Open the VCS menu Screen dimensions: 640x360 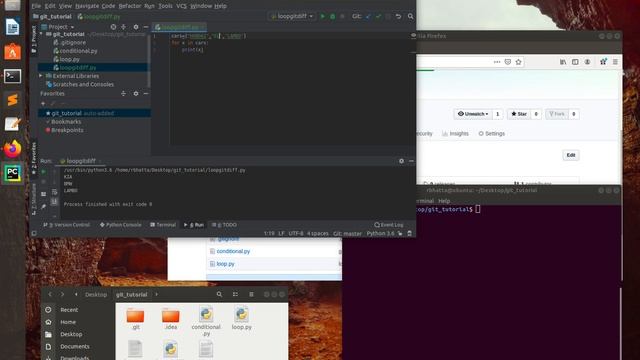pos(182,6)
